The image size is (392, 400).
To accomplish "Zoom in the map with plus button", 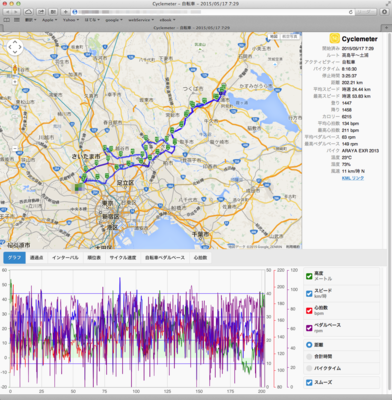I will click(x=15, y=81).
